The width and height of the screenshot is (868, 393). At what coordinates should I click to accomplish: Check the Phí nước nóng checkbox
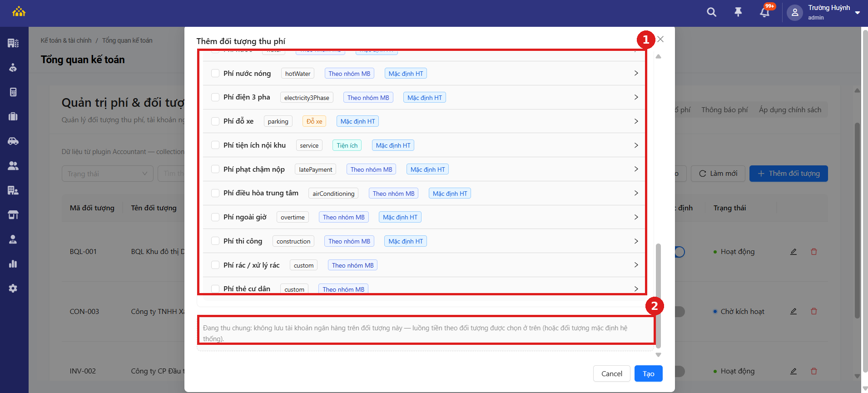(215, 73)
